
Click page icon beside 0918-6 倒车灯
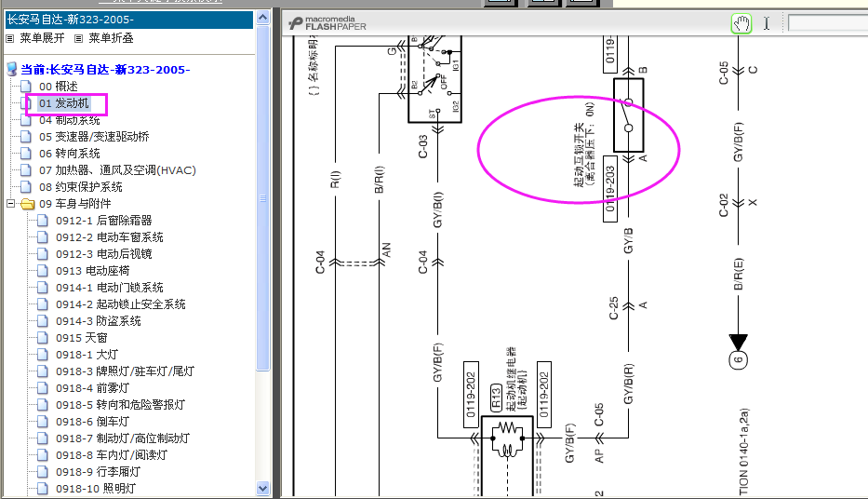point(43,422)
